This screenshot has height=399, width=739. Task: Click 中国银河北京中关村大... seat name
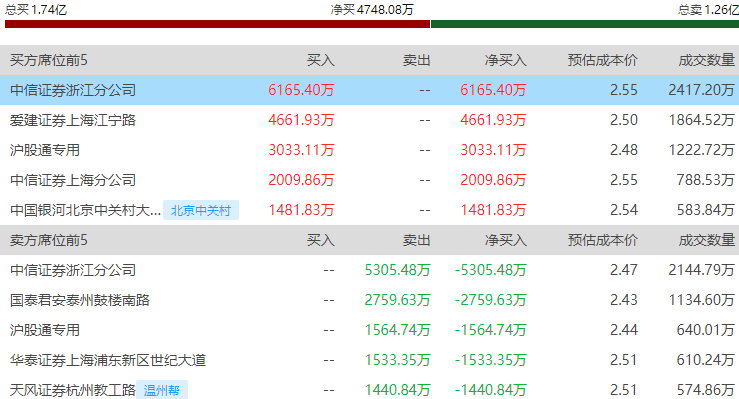[x=85, y=210]
